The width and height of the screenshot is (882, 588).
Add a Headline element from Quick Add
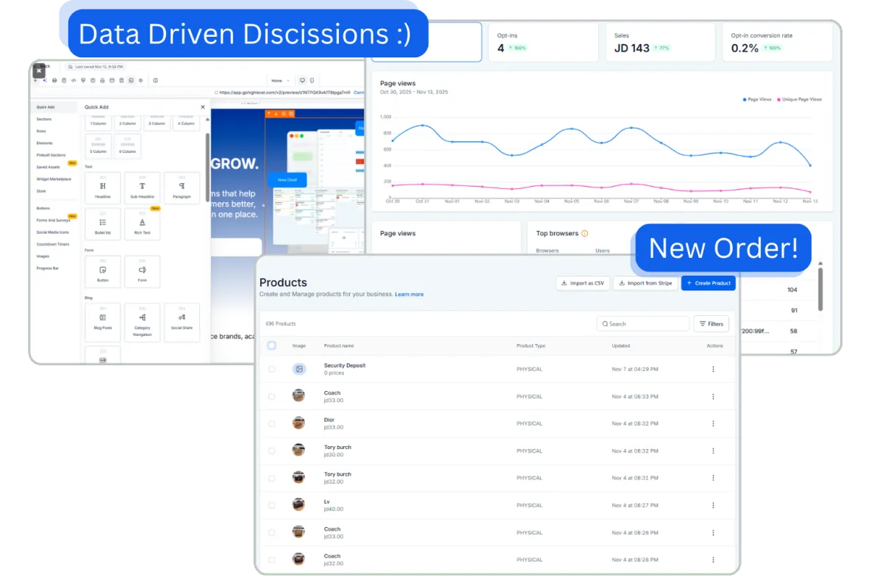(x=102, y=189)
